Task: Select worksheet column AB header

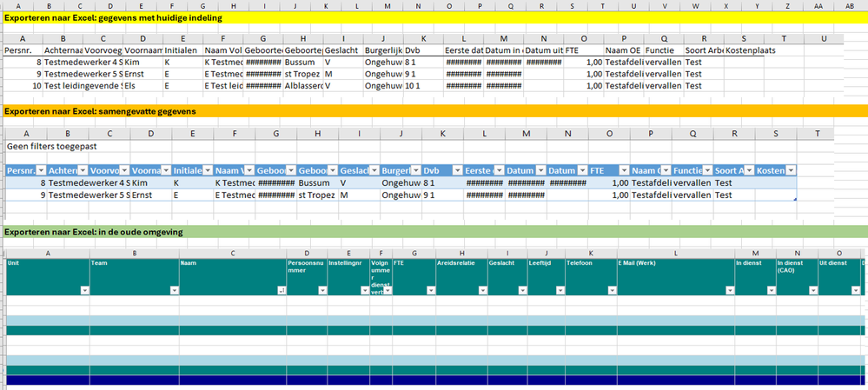Action: click(851, 5)
